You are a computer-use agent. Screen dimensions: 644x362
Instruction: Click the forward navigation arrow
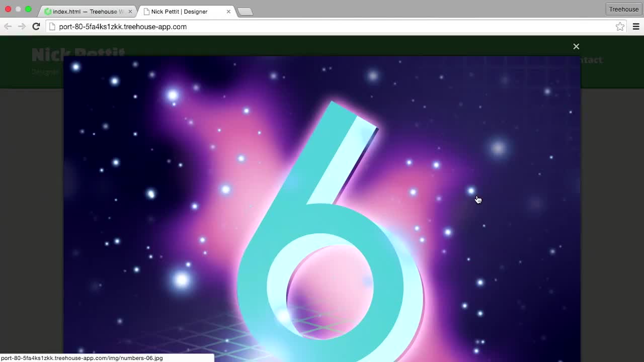pos(22,27)
